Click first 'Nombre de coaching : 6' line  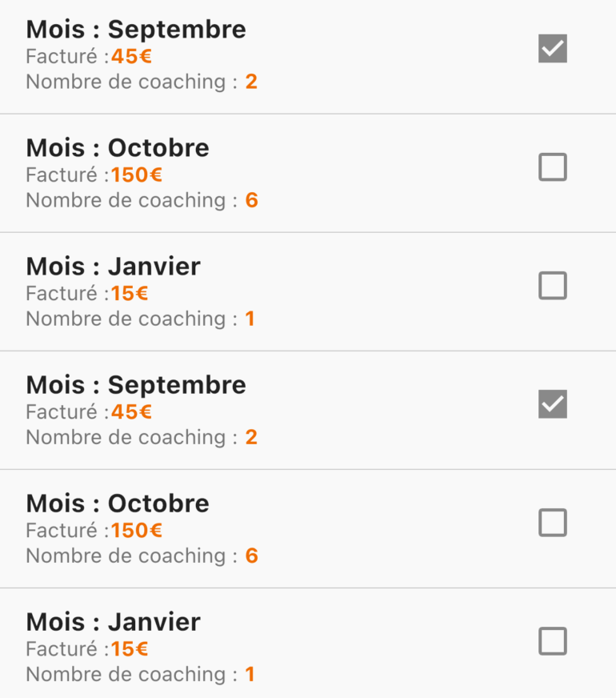point(142,200)
